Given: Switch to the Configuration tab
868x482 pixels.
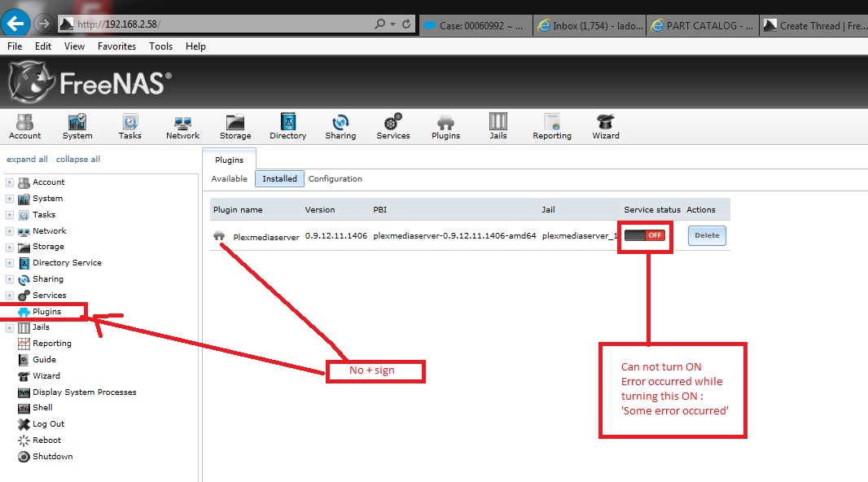Looking at the screenshot, I should coord(335,179).
